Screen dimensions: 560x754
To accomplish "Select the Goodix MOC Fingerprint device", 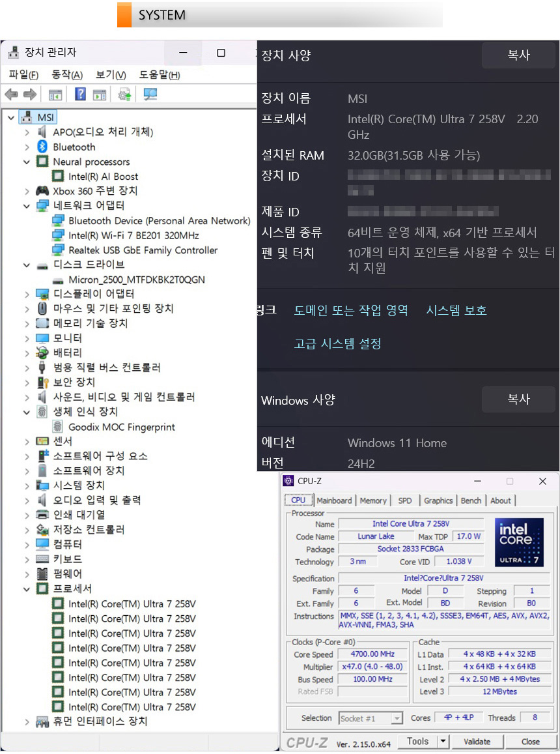I will (121, 428).
